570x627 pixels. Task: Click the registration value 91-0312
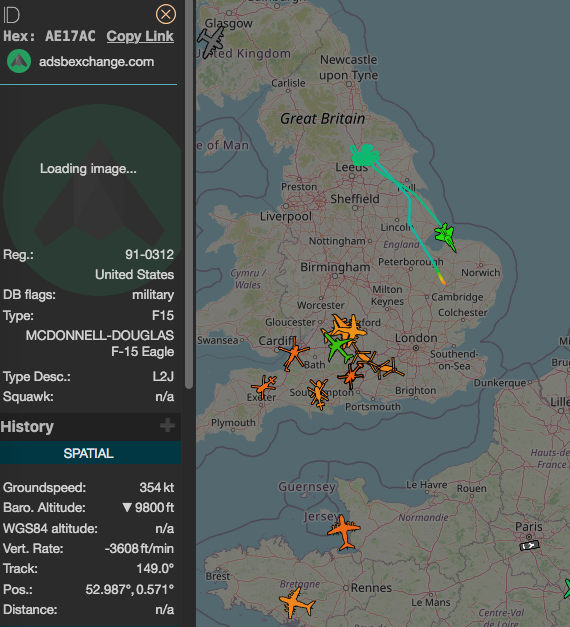[x=149, y=254]
